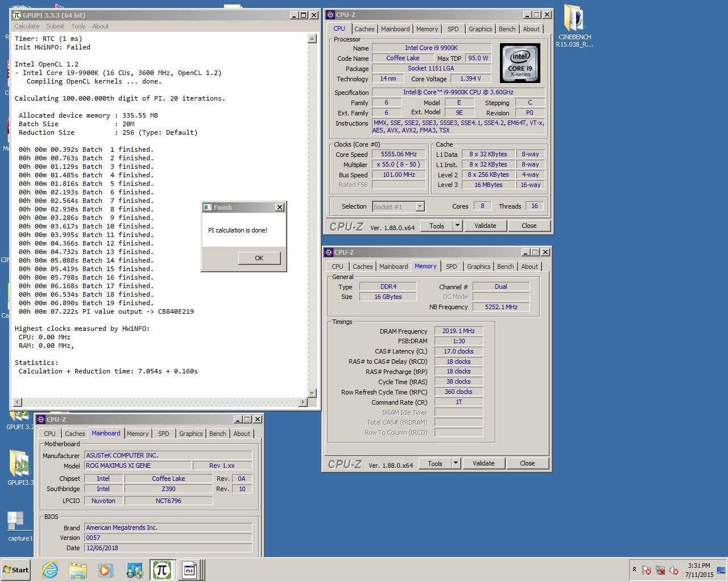Switch to Graphics tab in CPU-Z CPU window

coord(481,29)
